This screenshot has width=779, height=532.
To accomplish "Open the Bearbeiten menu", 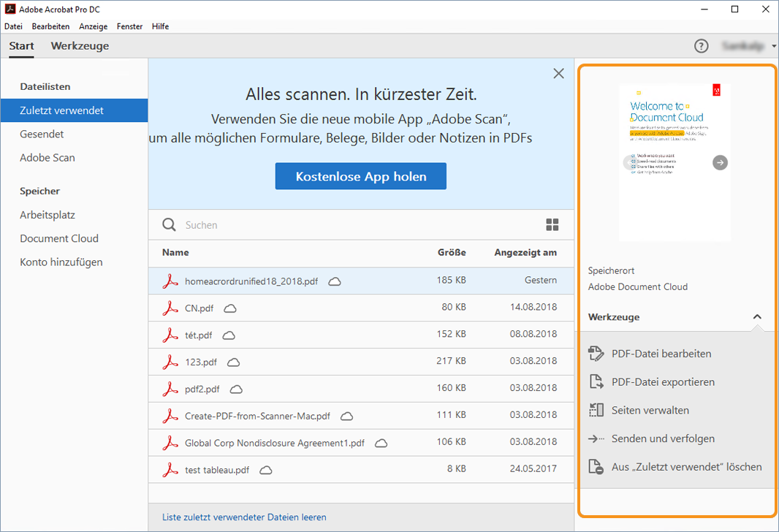I will (50, 26).
